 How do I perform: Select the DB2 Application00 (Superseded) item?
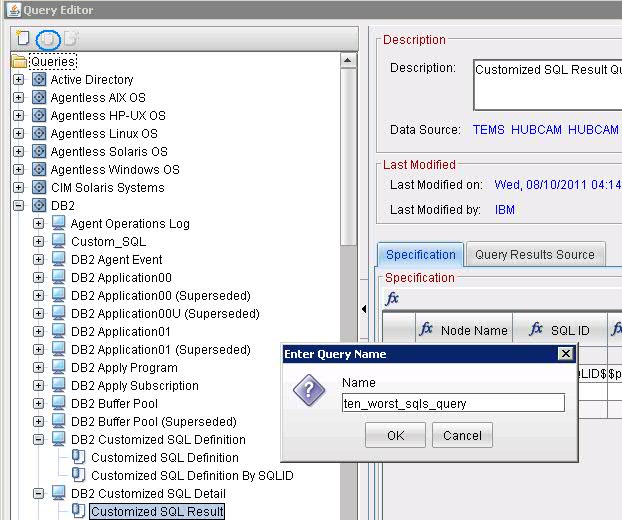point(161,295)
